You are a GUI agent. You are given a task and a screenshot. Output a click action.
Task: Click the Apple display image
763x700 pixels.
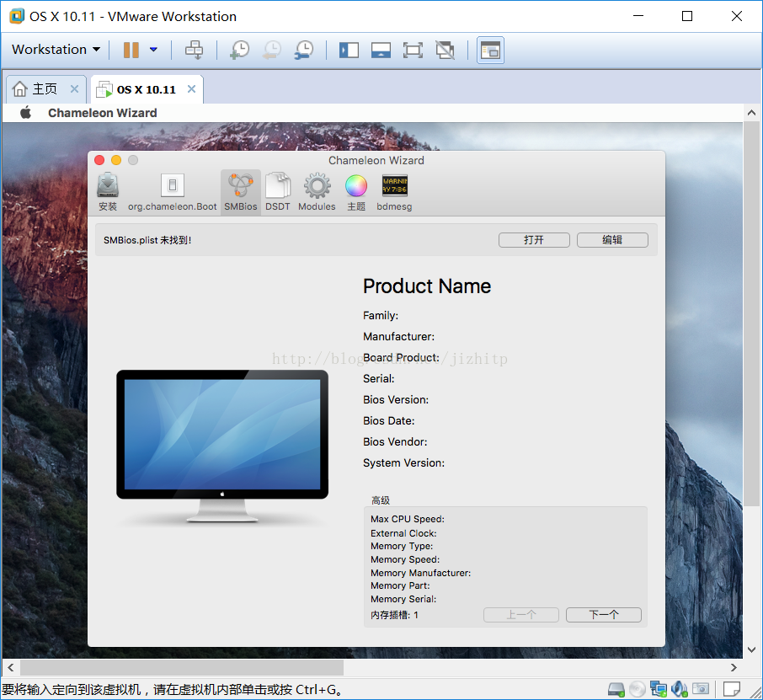(222, 446)
